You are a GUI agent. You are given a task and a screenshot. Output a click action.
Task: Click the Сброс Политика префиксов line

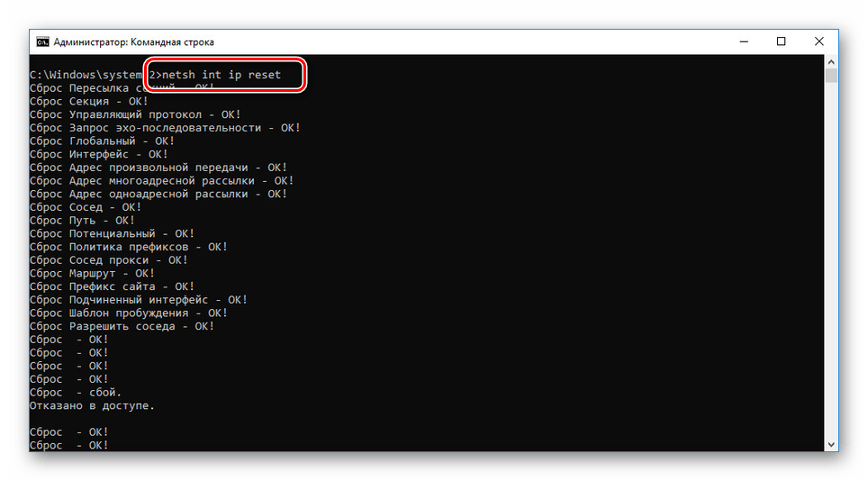[x=129, y=247]
